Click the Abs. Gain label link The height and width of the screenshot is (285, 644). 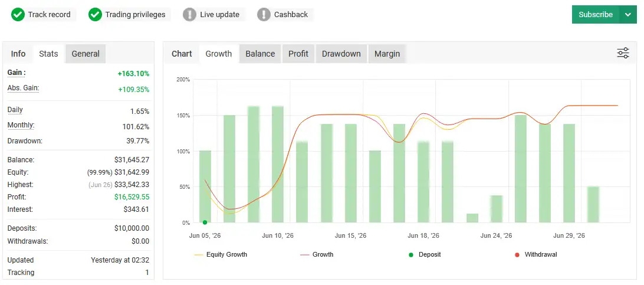23,89
